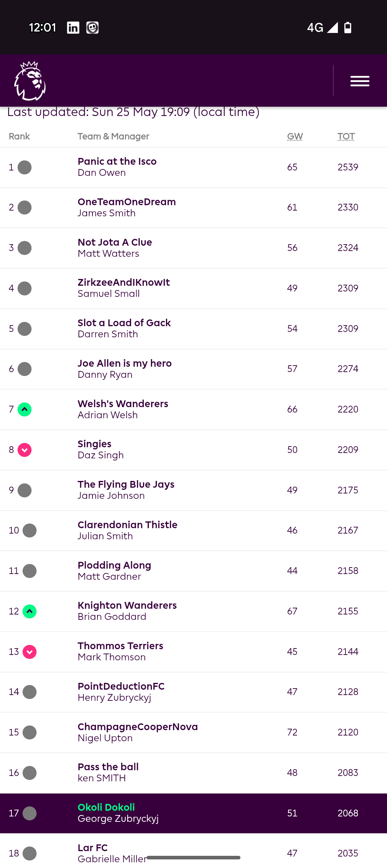The height and width of the screenshot is (868, 387).
Task: Open Not Jota A Clue team
Action: (x=115, y=242)
